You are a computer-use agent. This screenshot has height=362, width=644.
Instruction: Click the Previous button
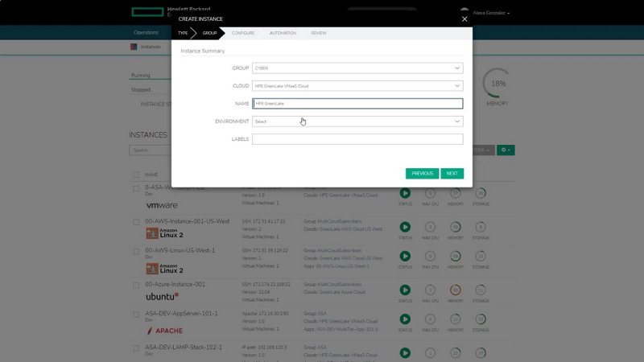click(x=422, y=174)
